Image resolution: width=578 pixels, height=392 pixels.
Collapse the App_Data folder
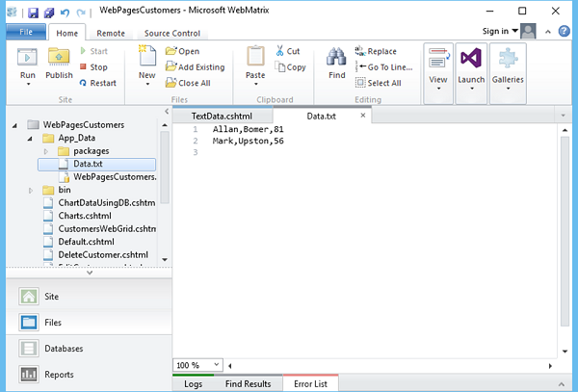click(30, 139)
